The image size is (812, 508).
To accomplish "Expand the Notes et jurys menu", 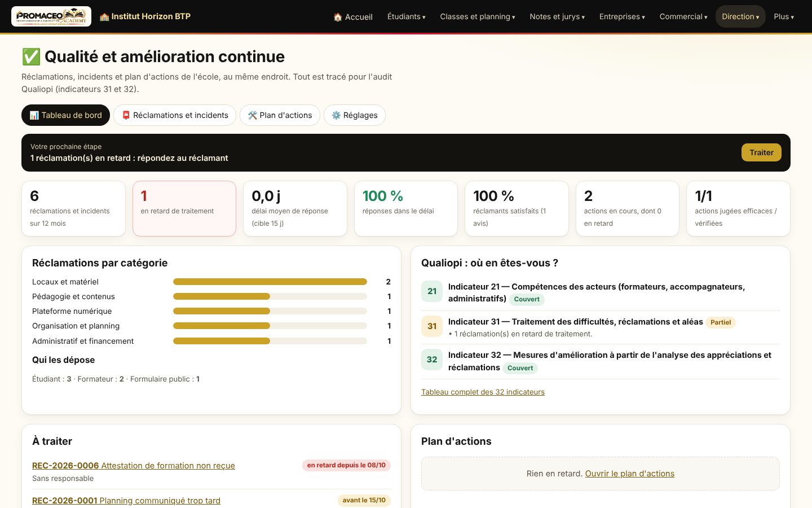I will (x=557, y=16).
